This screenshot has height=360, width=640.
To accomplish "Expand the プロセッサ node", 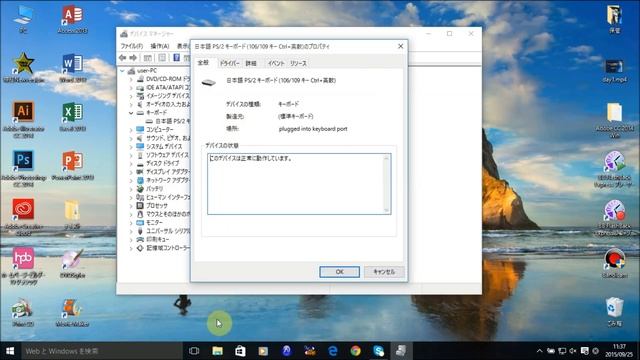I will [131, 206].
